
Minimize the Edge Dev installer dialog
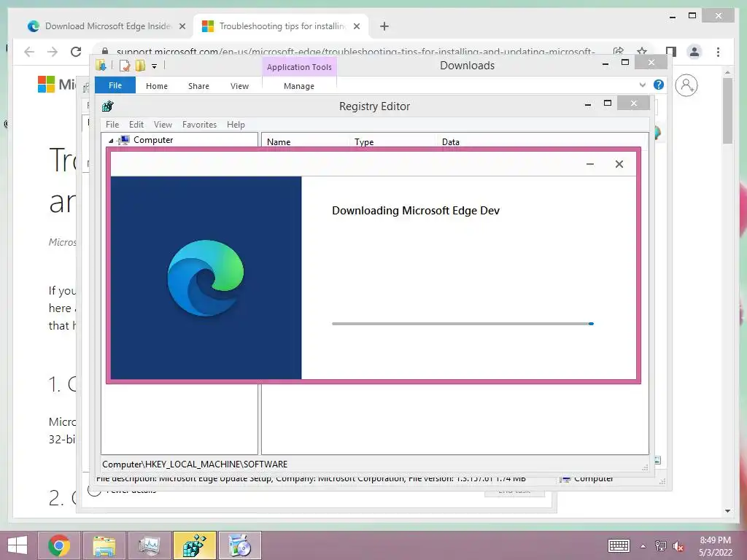point(589,164)
